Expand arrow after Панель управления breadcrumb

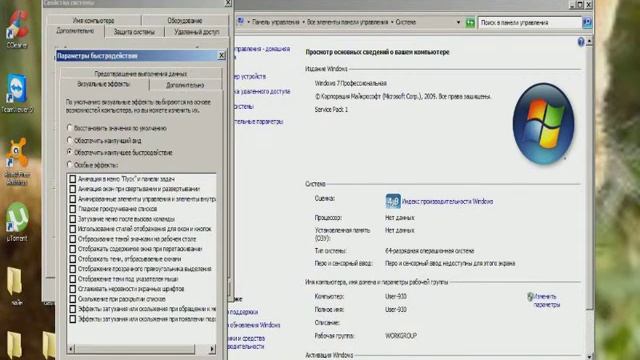[x=303, y=22]
